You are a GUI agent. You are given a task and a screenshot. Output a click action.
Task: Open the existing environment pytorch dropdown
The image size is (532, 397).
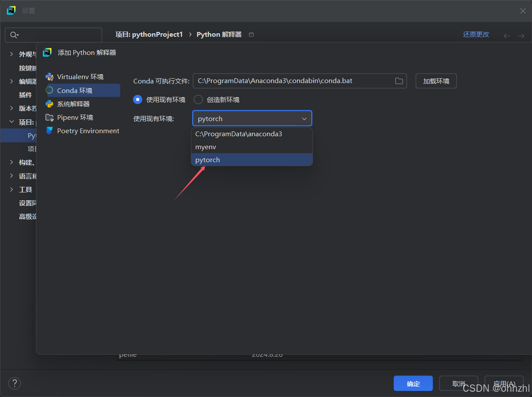[x=252, y=118]
